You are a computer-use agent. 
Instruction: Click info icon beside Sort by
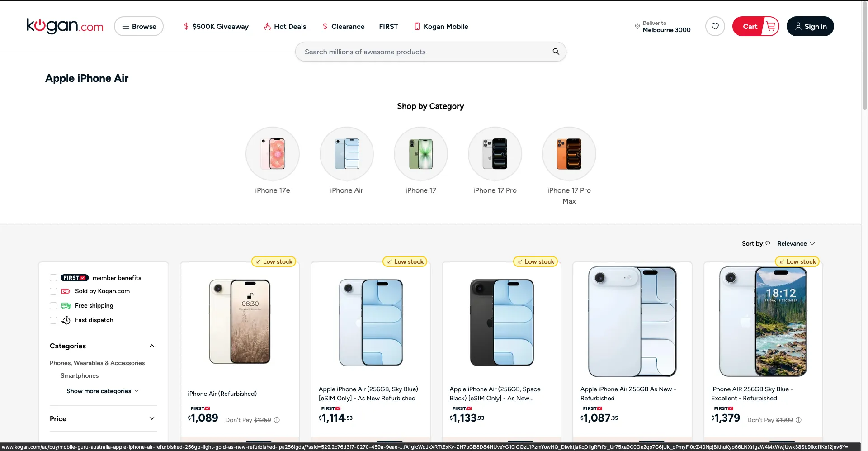(x=767, y=243)
